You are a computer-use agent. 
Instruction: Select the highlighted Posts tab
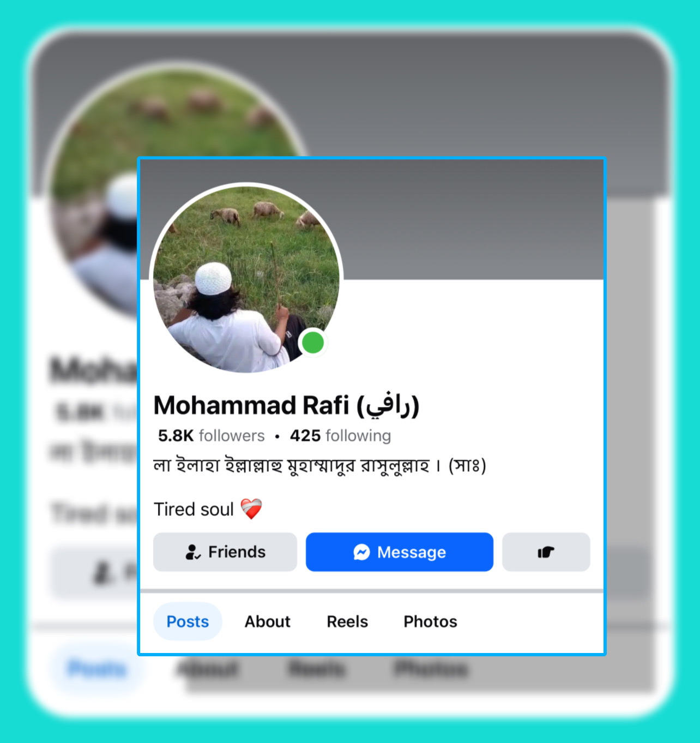click(x=188, y=621)
